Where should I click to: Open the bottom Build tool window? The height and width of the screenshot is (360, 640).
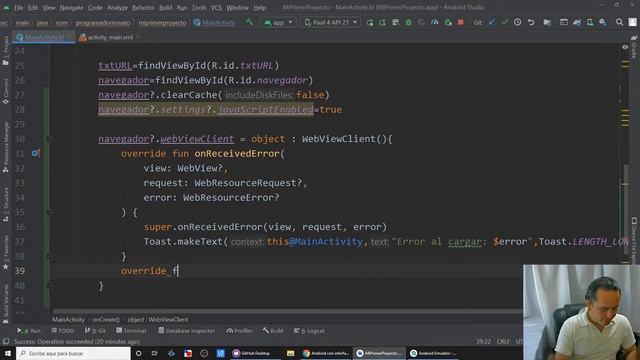coord(273,331)
